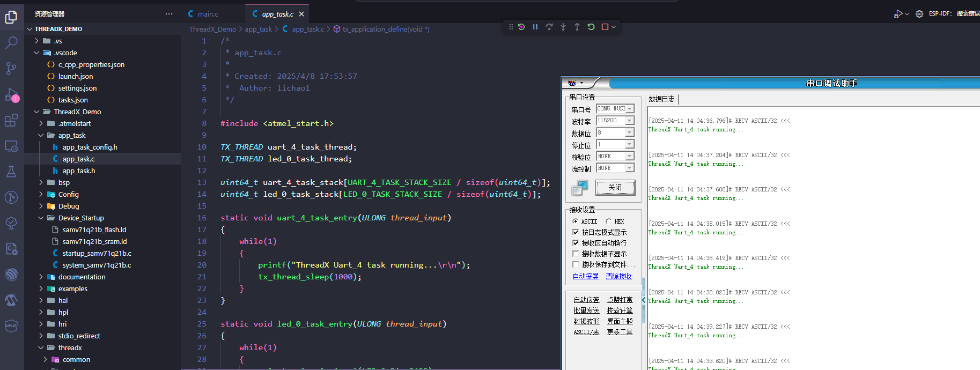Click the run/debug icon at top right

898,14
